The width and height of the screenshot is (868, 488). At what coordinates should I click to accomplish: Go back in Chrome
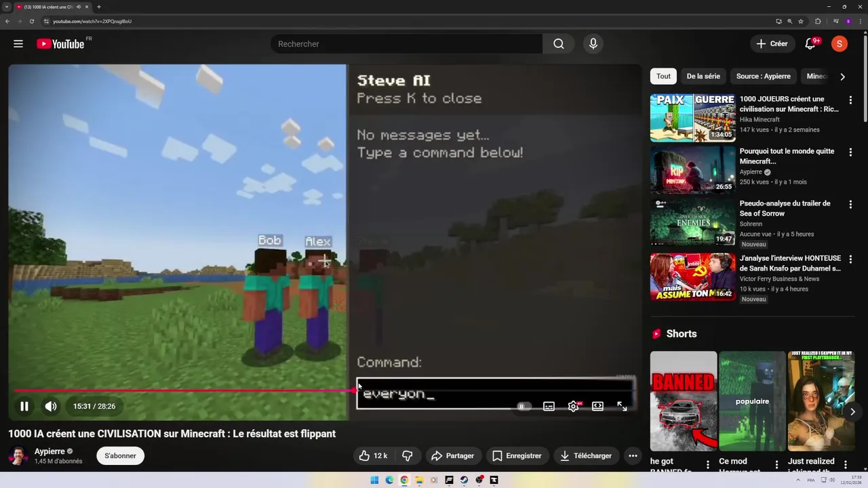[x=7, y=21]
